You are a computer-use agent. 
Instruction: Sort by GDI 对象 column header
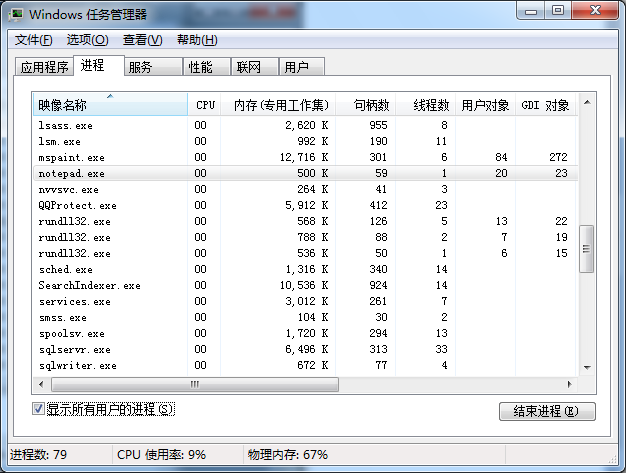click(x=545, y=105)
